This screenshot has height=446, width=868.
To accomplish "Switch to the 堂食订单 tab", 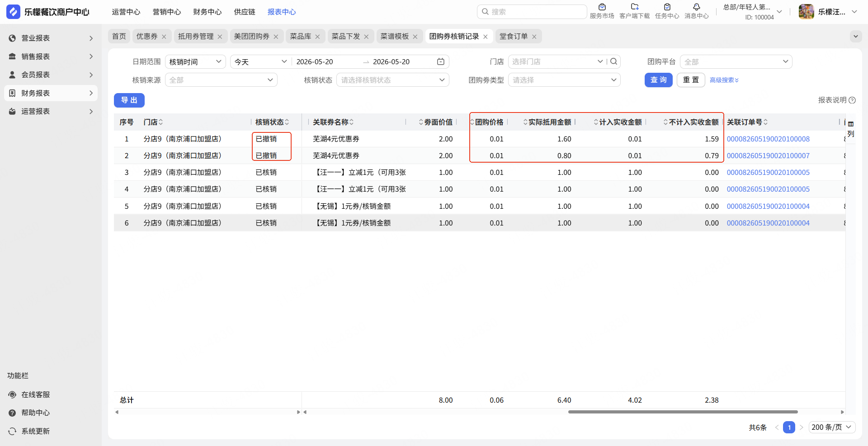I will [514, 36].
